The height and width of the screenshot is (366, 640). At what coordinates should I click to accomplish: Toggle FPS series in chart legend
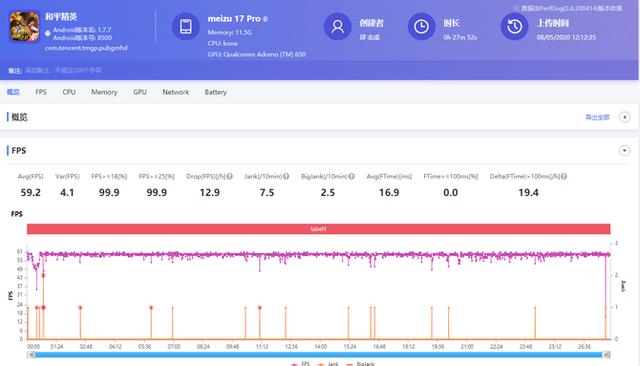[x=301, y=364]
